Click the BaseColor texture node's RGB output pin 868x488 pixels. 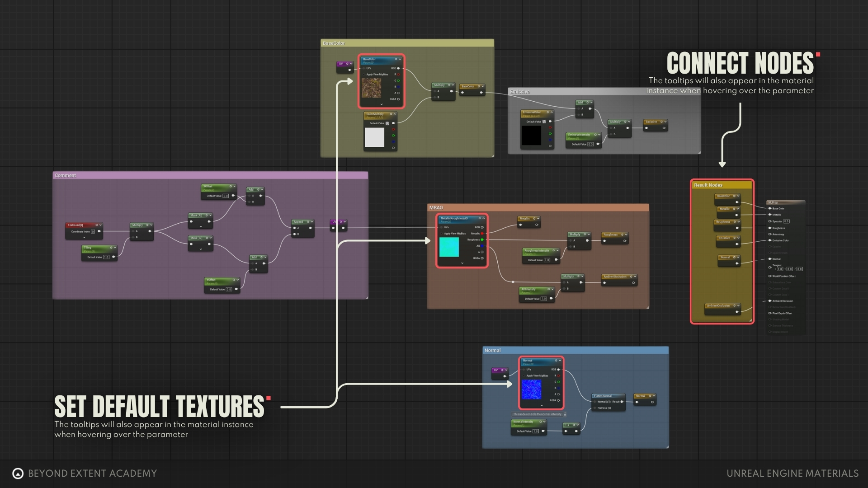[x=398, y=68]
